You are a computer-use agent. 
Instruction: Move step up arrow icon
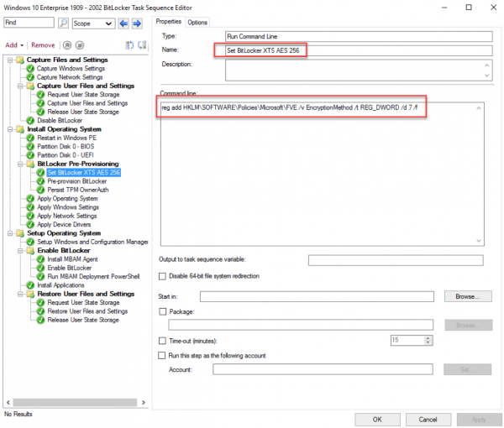[67, 45]
